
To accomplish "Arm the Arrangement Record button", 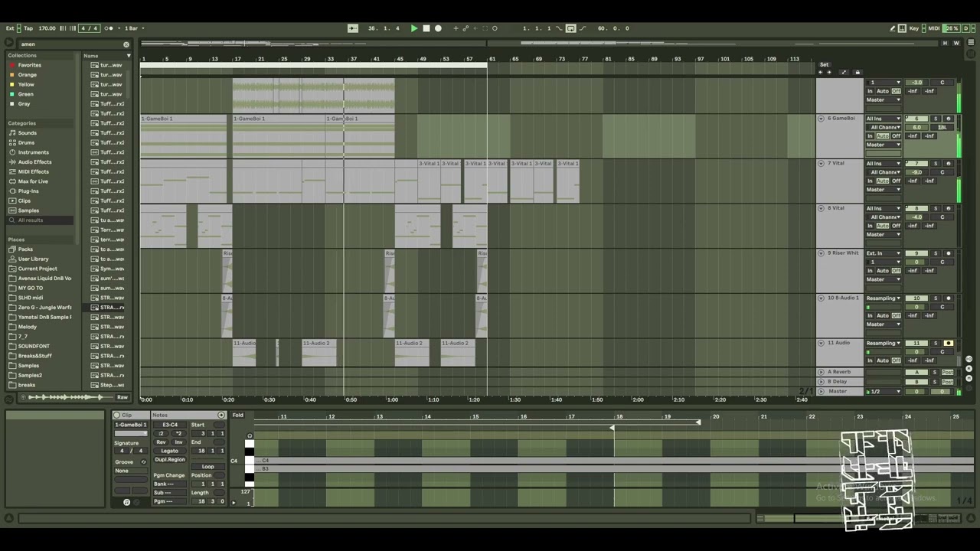I will tap(438, 28).
